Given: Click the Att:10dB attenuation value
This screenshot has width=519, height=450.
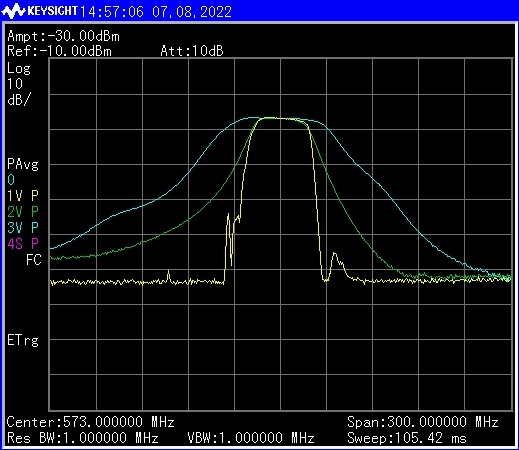Looking at the screenshot, I should tap(192, 51).
